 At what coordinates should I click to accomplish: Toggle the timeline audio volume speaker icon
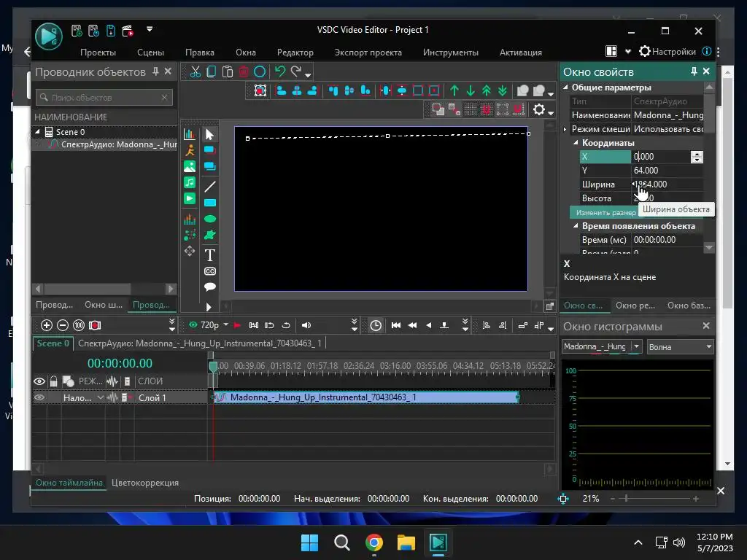(x=306, y=325)
